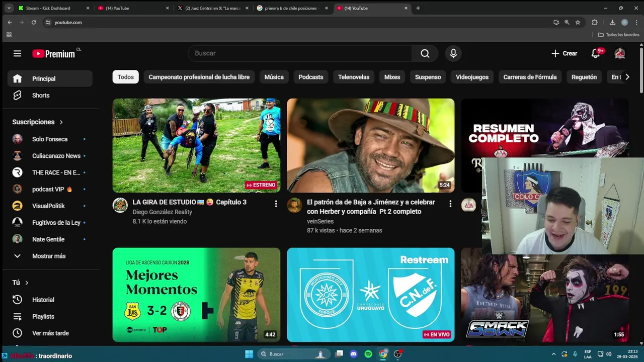This screenshot has width=644, height=362.
Task: Open Diego González Reality channel avatar
Action: click(120, 205)
